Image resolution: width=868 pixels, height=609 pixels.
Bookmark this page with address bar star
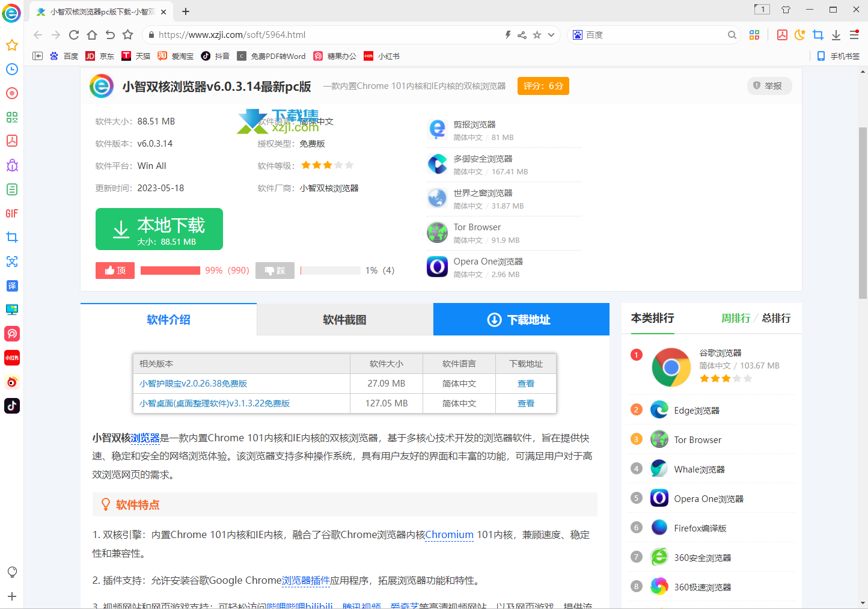pyautogui.click(x=537, y=35)
